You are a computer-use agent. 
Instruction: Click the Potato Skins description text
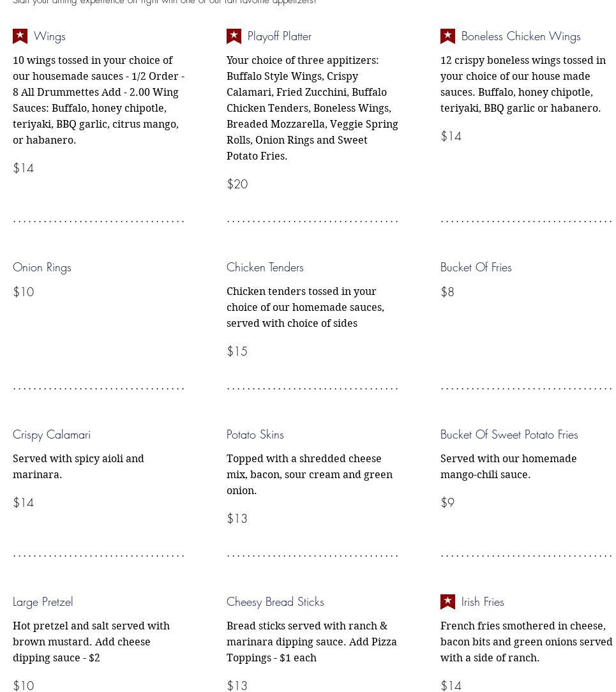pyautogui.click(x=310, y=474)
